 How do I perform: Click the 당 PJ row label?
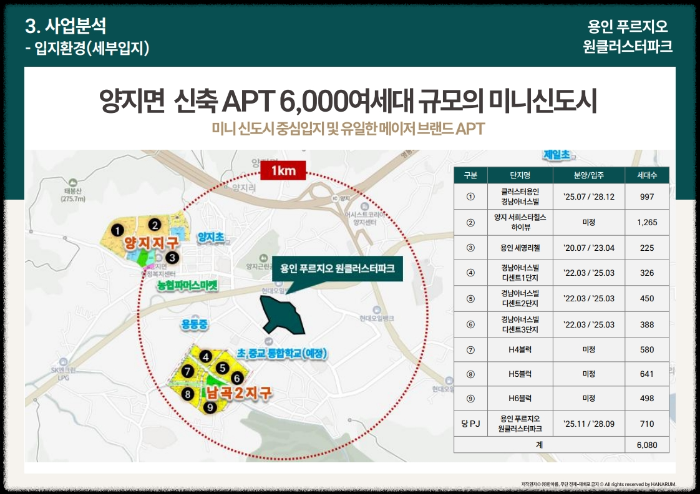click(471, 423)
